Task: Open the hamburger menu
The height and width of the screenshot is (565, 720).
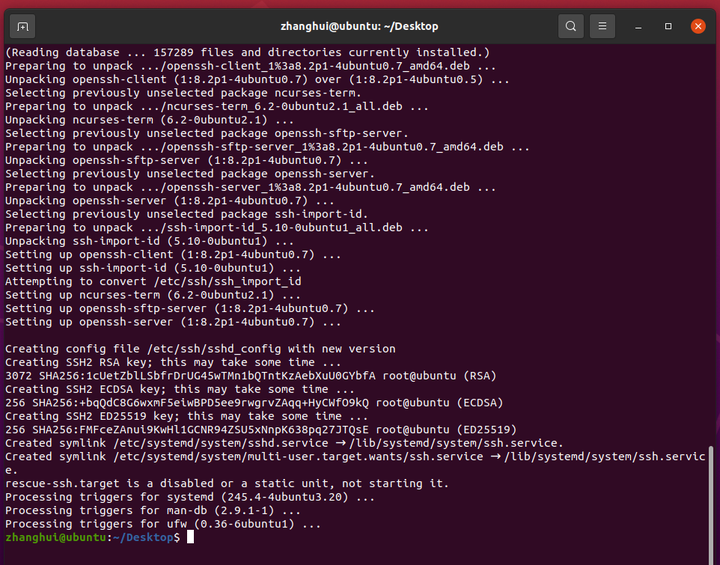Action: click(602, 26)
